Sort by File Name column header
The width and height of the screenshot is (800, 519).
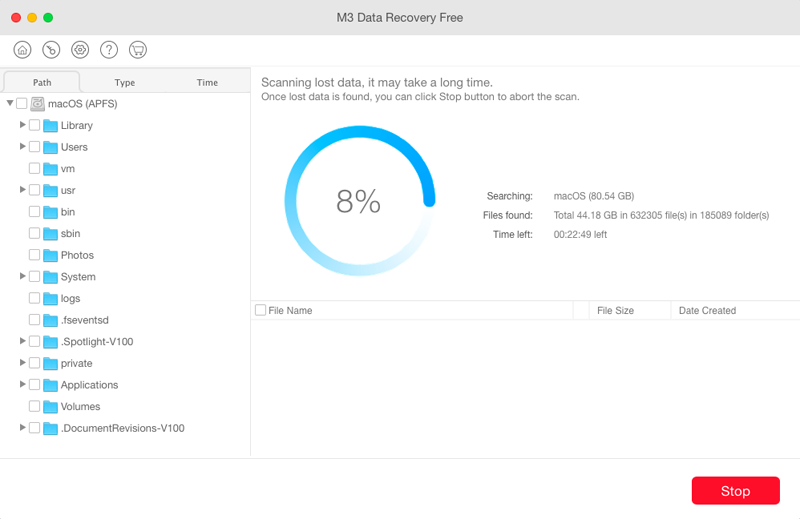point(290,311)
